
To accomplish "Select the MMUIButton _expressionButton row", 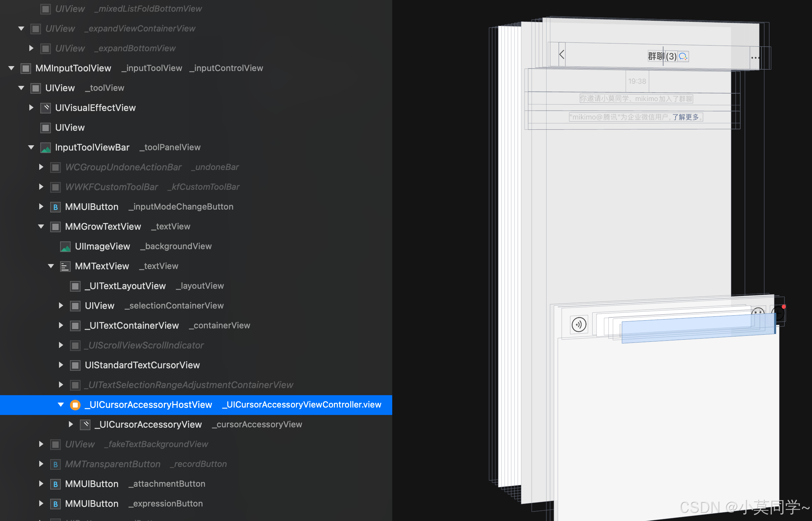I will tap(134, 504).
